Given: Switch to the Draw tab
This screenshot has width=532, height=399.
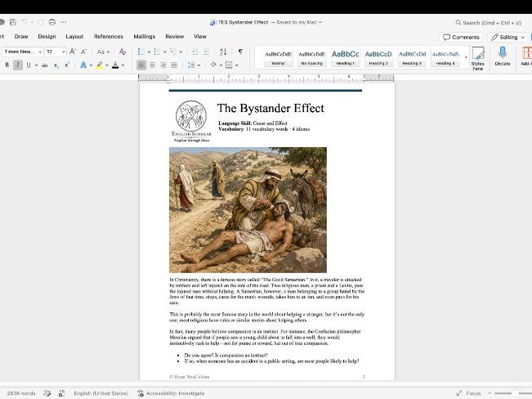Looking at the screenshot, I should coord(21,36).
